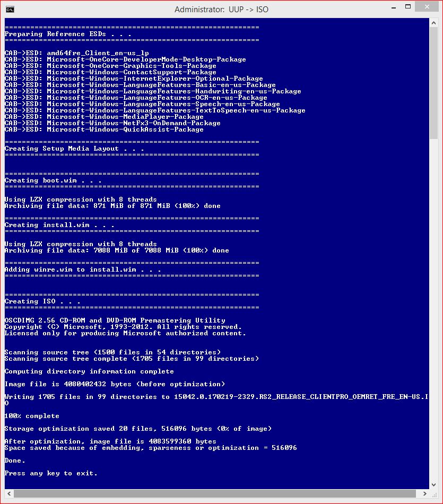This screenshot has height=504, width=443.
Task: Click the Done. output line
Action: coord(15,460)
